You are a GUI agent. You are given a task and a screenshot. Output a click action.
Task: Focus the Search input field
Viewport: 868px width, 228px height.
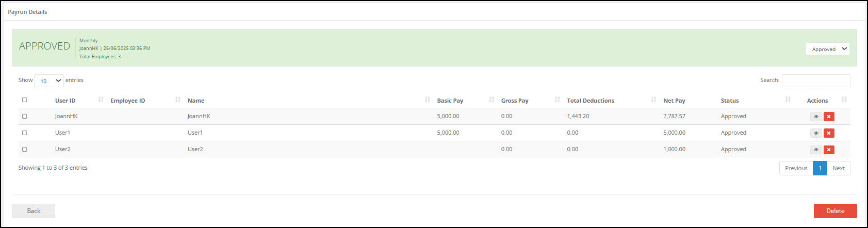[816, 80]
